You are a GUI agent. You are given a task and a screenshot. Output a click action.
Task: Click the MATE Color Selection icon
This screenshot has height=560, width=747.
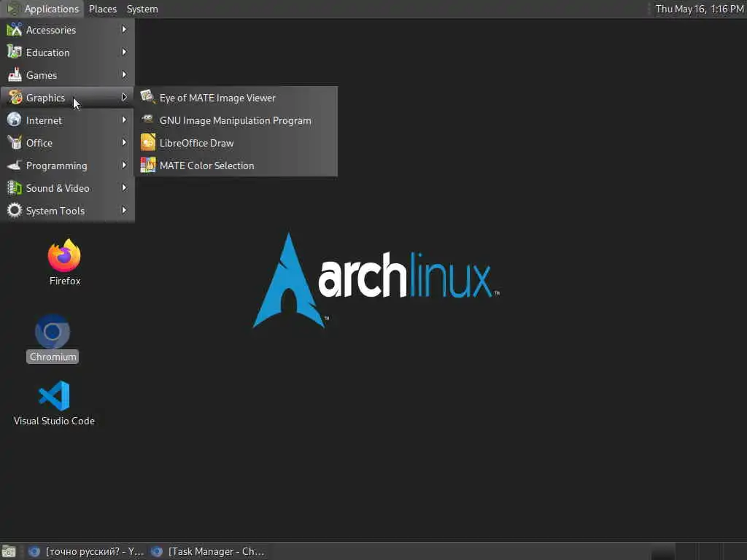click(x=147, y=166)
